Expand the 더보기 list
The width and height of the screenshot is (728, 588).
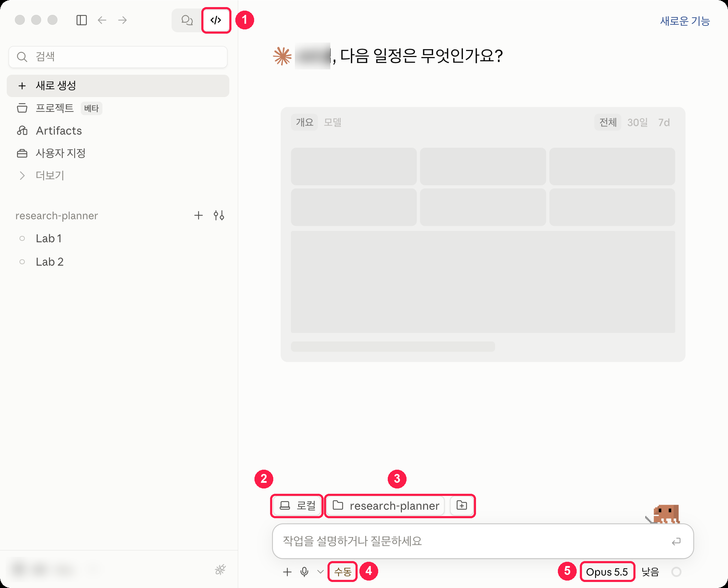click(x=50, y=175)
